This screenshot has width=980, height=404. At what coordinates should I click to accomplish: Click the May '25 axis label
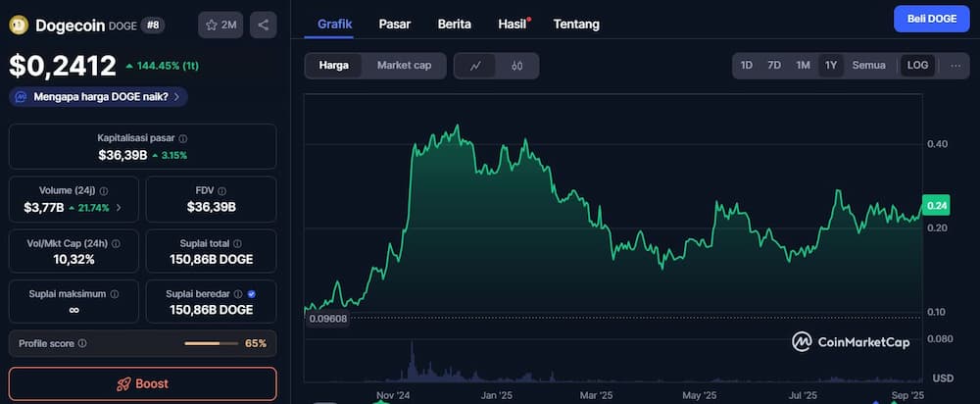point(700,395)
